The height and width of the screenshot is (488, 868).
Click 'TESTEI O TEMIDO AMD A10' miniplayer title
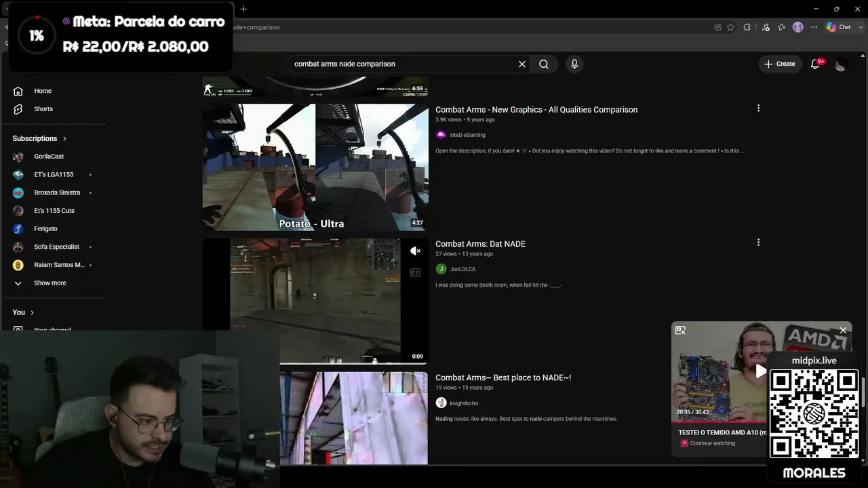(x=722, y=432)
